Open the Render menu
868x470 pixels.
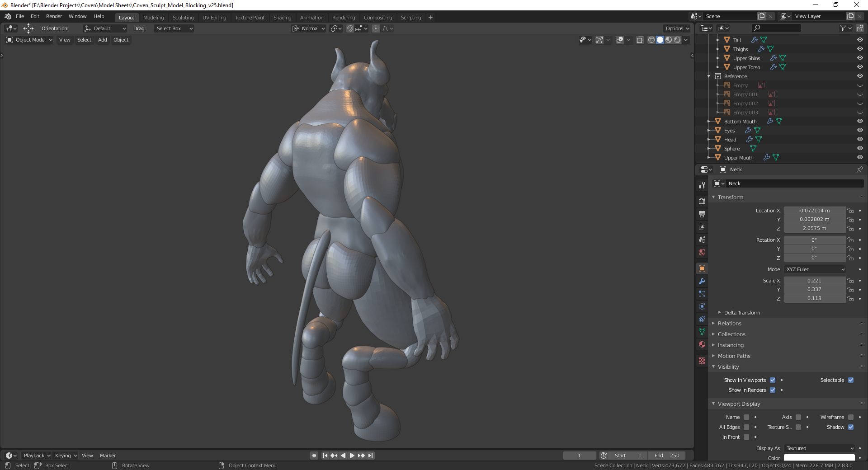(x=54, y=16)
